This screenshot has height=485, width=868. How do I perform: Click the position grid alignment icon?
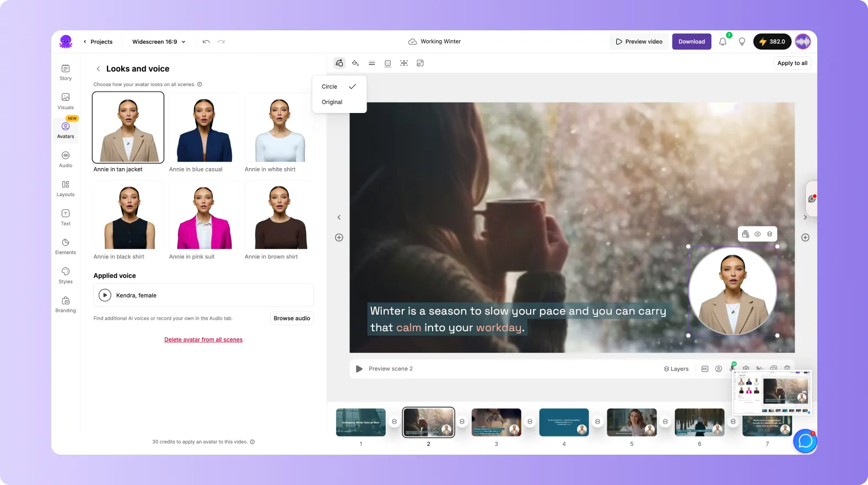(388, 63)
